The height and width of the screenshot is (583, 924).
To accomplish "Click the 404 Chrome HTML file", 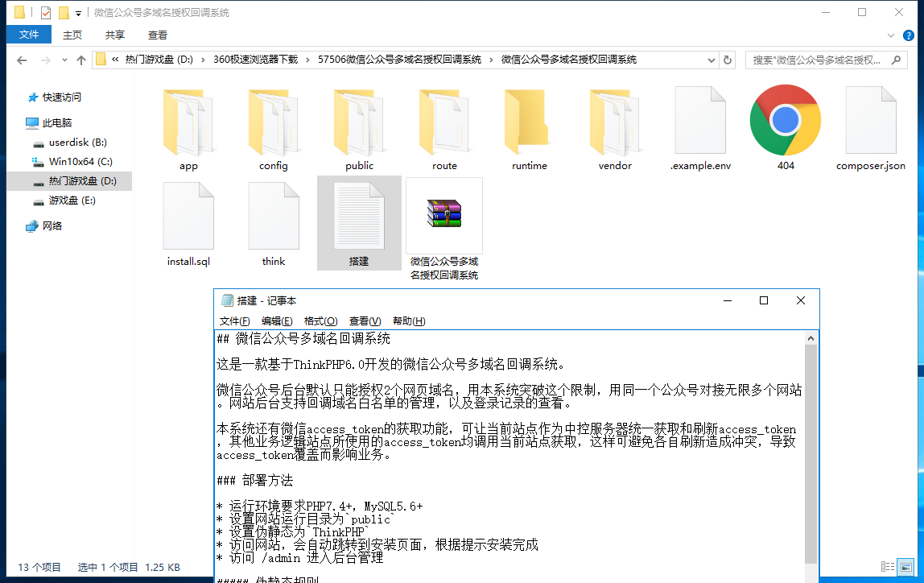I will (785, 122).
